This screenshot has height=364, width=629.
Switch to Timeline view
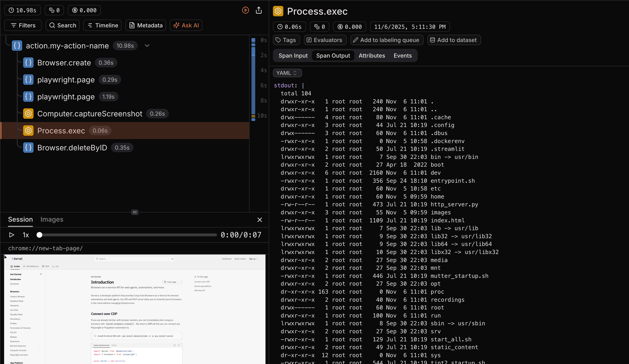pyautogui.click(x=102, y=25)
